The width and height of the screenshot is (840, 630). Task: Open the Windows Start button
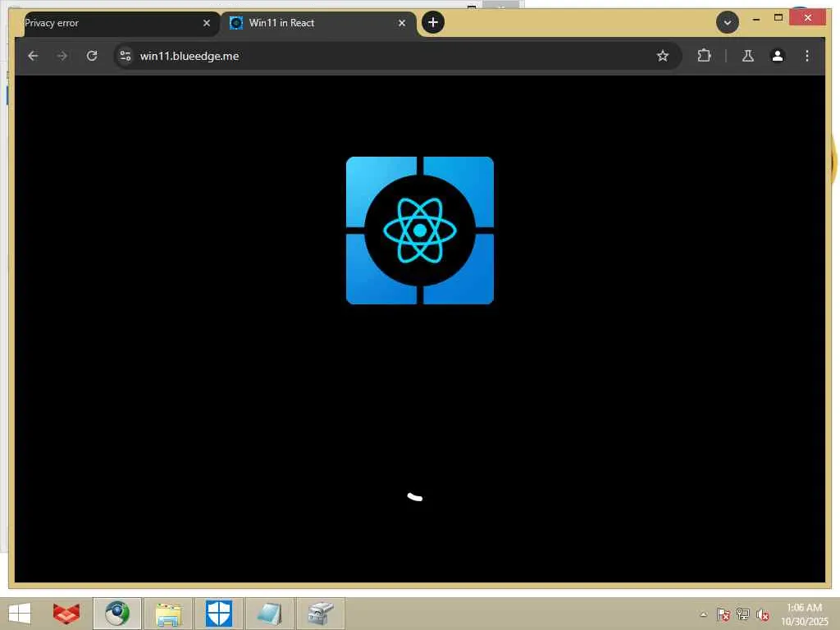pos(20,614)
